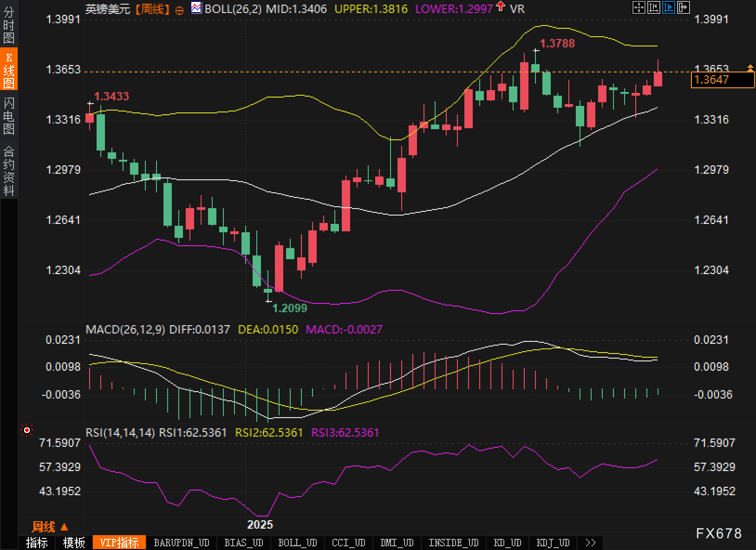Click the crosshair cursor icon in top-right toolbar
Screen dimensions: 756x550
coord(639,7)
